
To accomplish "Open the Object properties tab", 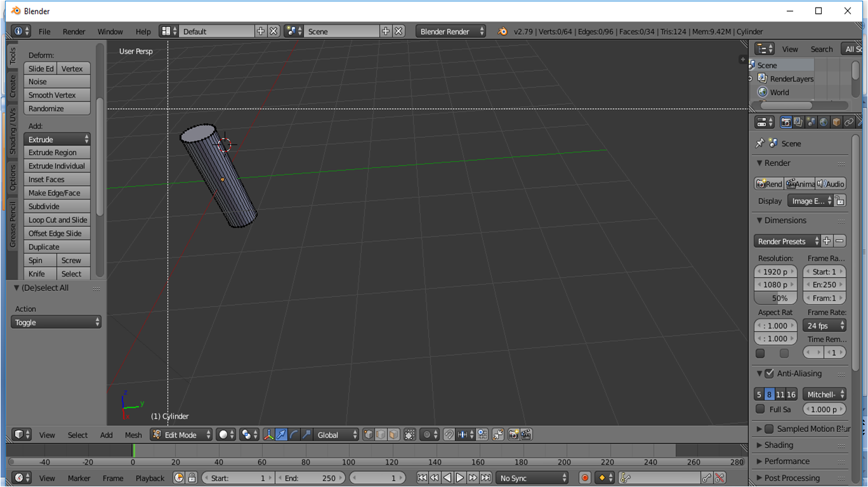I will (x=836, y=122).
